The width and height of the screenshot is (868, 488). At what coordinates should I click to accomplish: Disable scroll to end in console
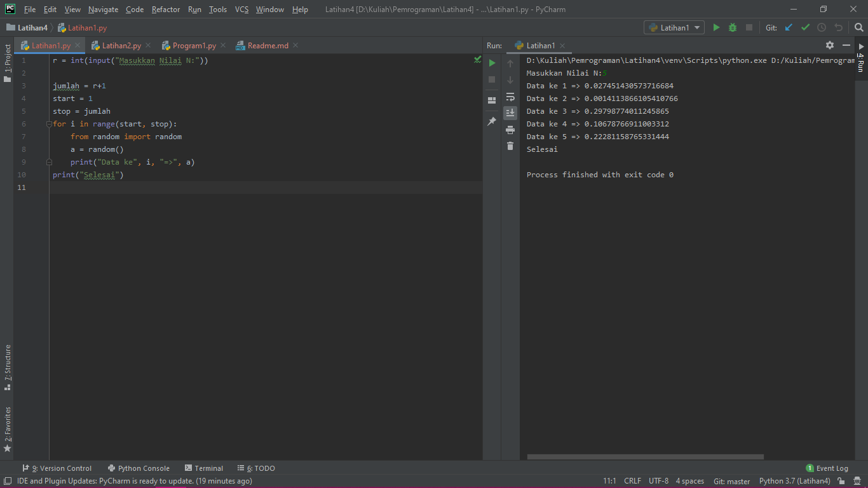510,112
